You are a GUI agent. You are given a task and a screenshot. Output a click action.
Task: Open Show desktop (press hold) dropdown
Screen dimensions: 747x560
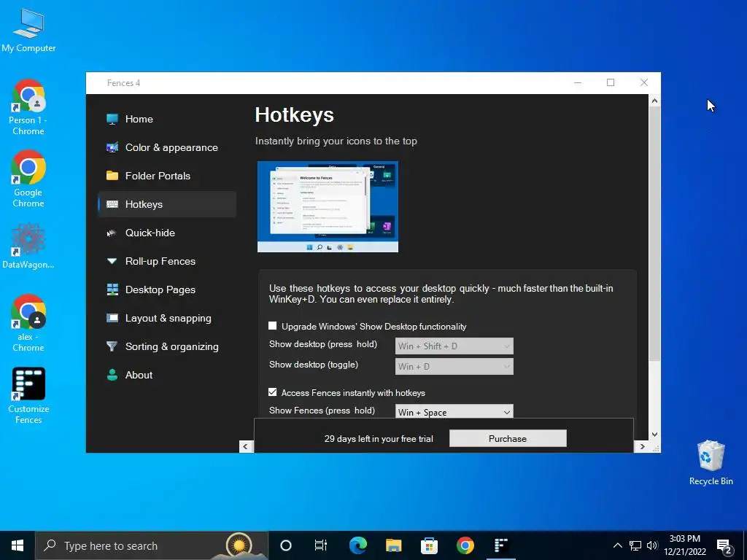454,346
